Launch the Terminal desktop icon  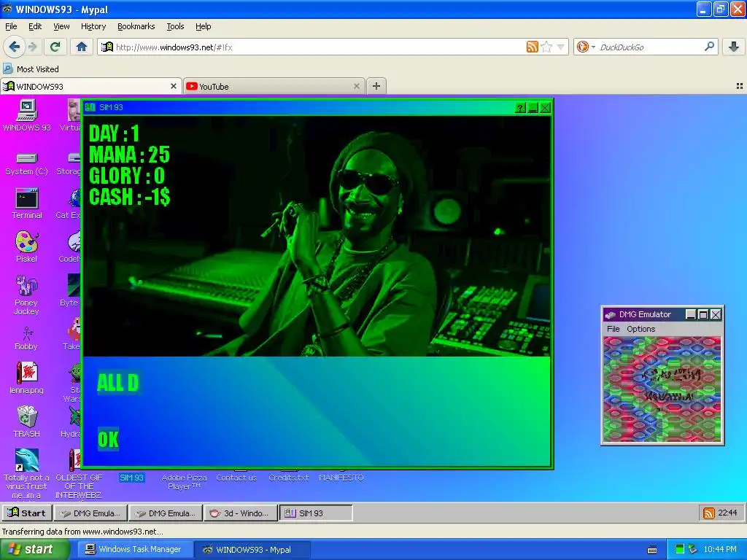point(27,203)
